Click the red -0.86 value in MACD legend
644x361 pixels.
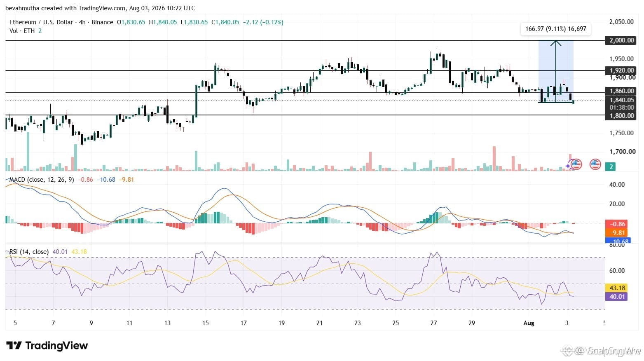point(85,180)
